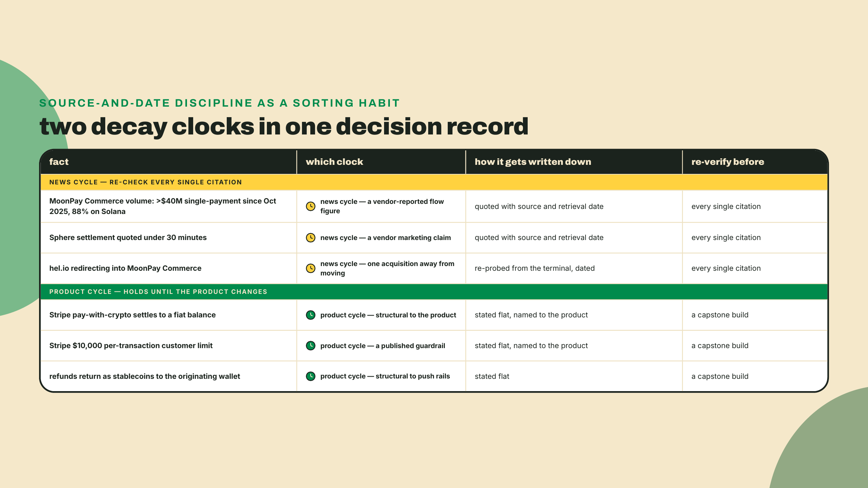Click the green clock icon in fiat balance row
Image resolution: width=868 pixels, height=488 pixels.
[311, 315]
